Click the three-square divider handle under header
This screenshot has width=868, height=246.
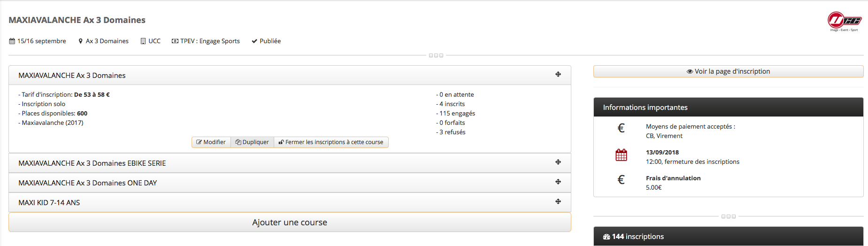(x=436, y=55)
